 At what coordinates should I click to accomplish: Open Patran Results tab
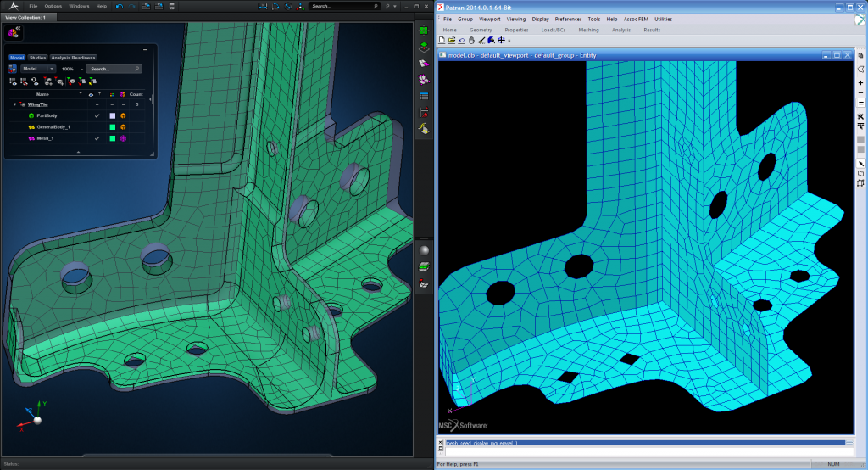tap(652, 30)
